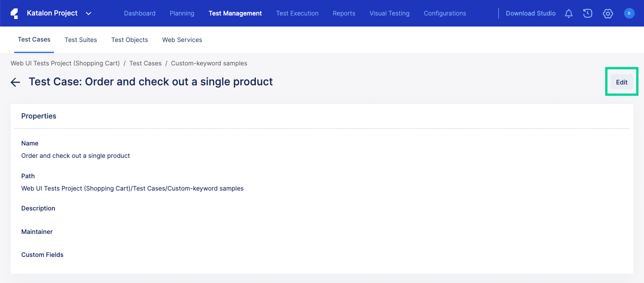Open Visual Testing section

click(x=389, y=13)
